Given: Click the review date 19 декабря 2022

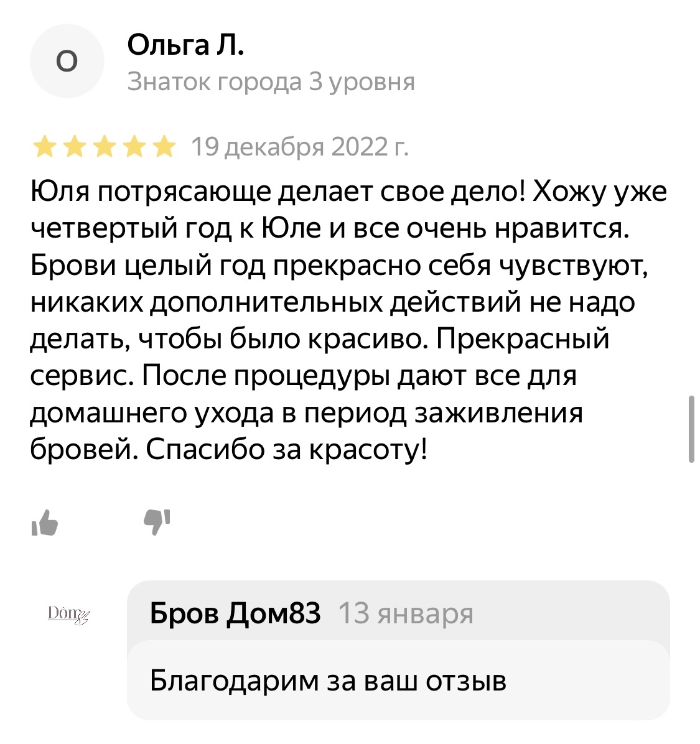Looking at the screenshot, I should pyautogui.click(x=298, y=147).
